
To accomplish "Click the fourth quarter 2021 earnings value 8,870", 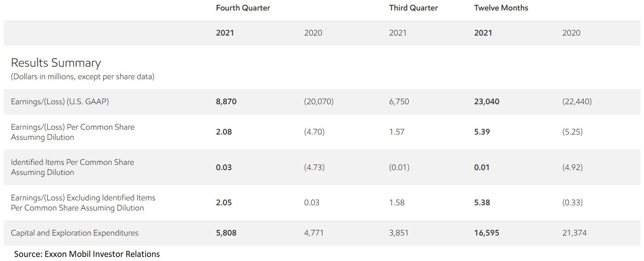I will (226, 101).
